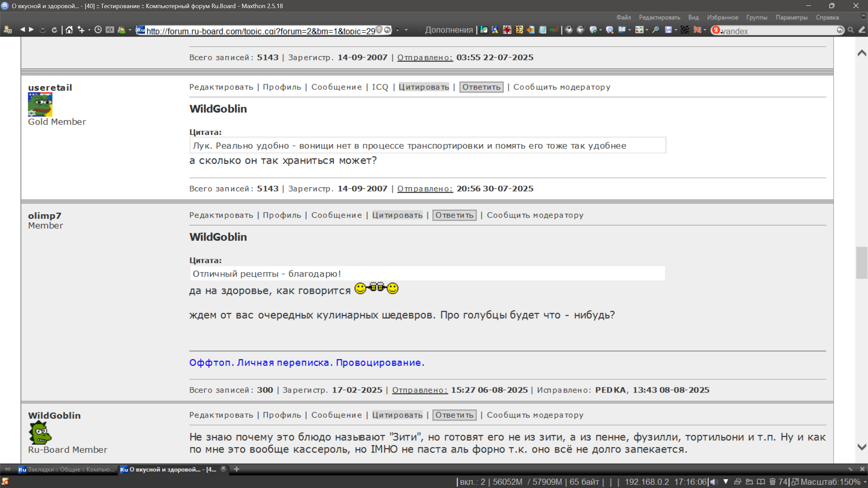This screenshot has height=488, width=868.
Task: Toggle the sound mute speaker icon
Action: [x=714, y=482]
